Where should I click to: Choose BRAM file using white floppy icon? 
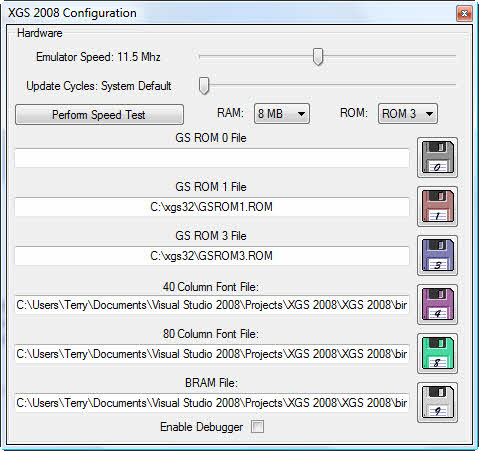(437, 402)
